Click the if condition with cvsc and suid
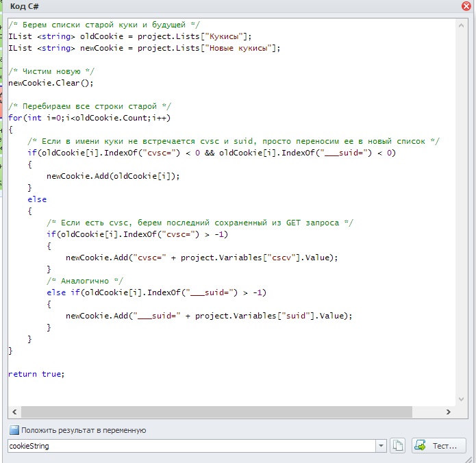Screen dimensions: 476x463 coord(212,153)
